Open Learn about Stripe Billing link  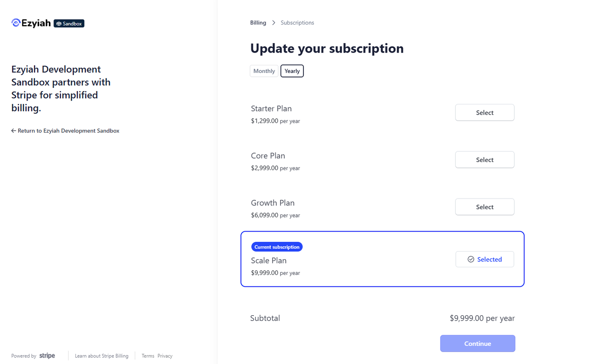(101, 356)
